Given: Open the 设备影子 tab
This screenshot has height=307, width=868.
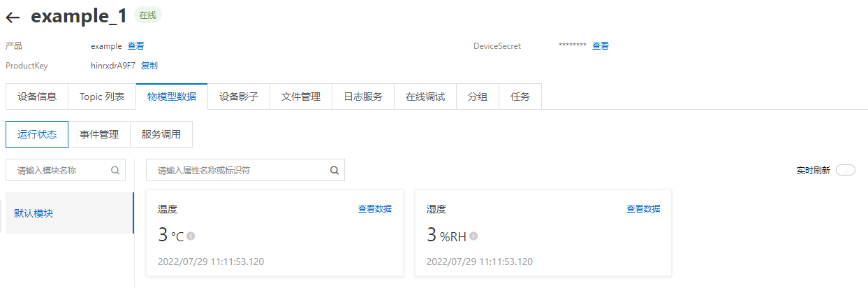Looking at the screenshot, I should tap(239, 97).
